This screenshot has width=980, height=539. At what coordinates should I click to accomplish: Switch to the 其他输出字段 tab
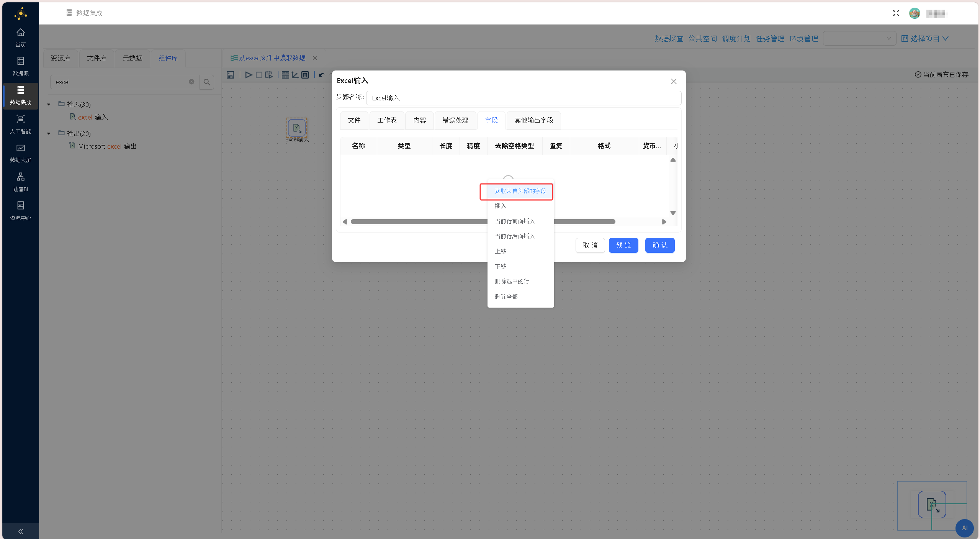tap(534, 120)
